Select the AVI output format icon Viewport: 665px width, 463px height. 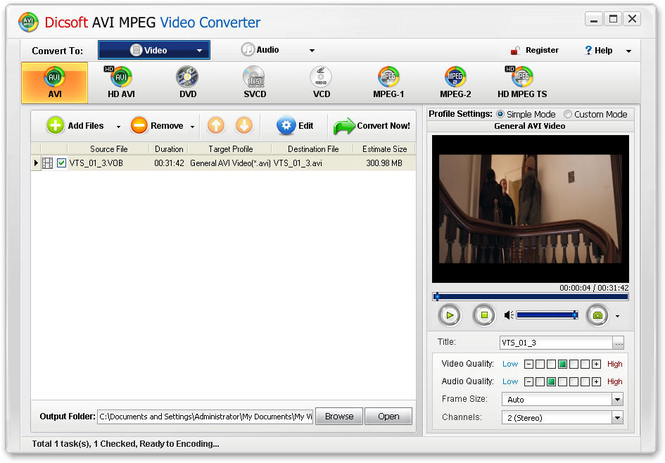[x=54, y=83]
